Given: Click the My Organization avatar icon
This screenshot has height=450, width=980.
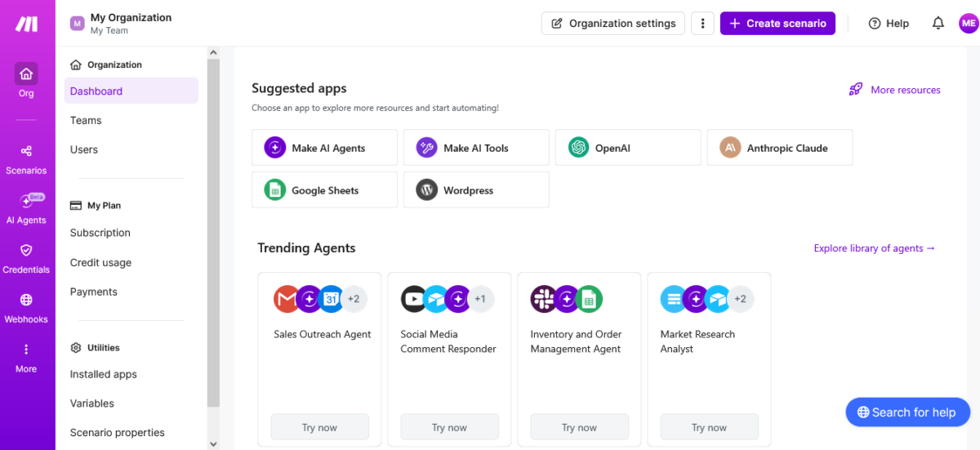Looking at the screenshot, I should pyautogui.click(x=78, y=24).
